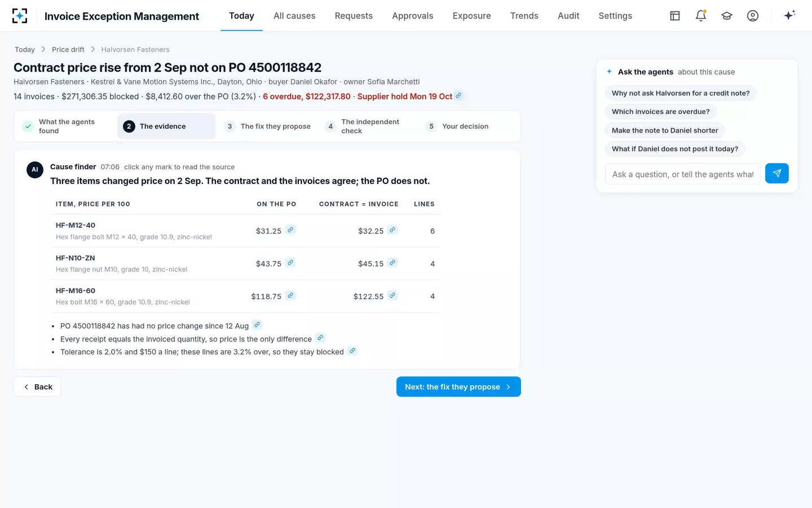Jump to step 4 The independent check

coord(368,126)
